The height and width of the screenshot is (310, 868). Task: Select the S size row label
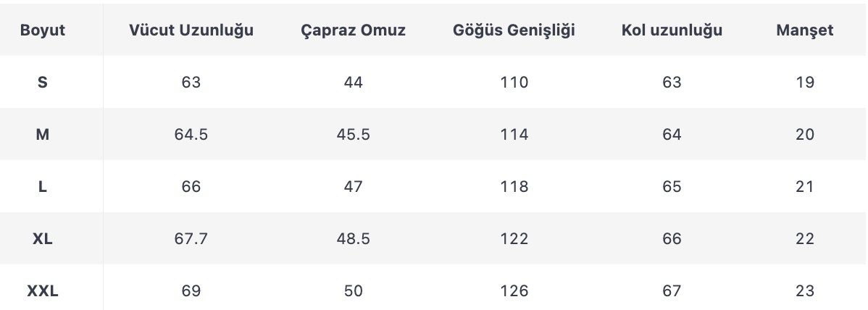tap(42, 83)
